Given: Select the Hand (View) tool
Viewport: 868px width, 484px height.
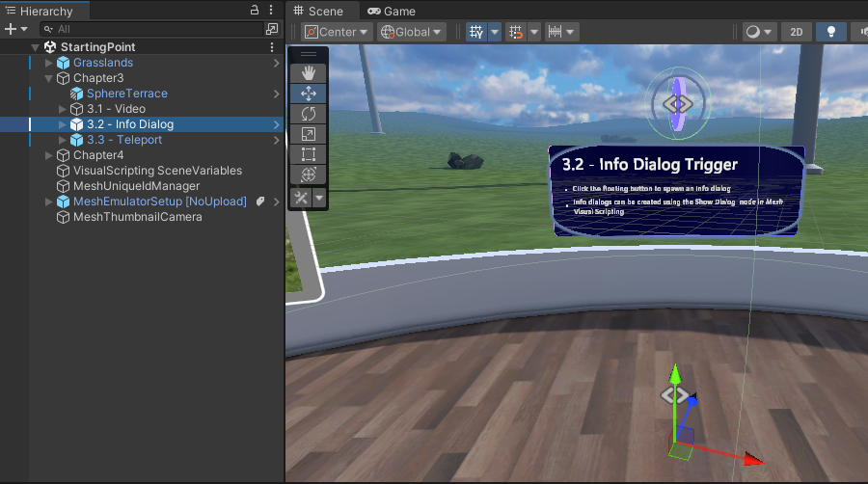Looking at the screenshot, I should point(308,73).
